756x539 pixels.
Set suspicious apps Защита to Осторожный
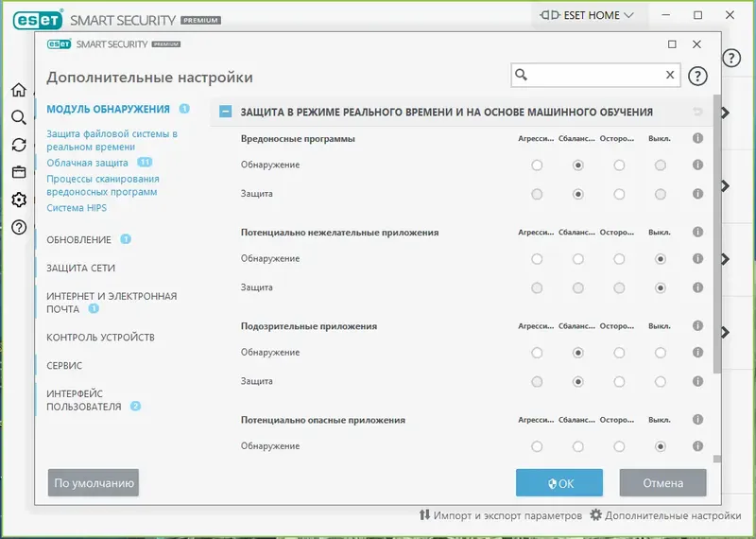[x=619, y=382]
